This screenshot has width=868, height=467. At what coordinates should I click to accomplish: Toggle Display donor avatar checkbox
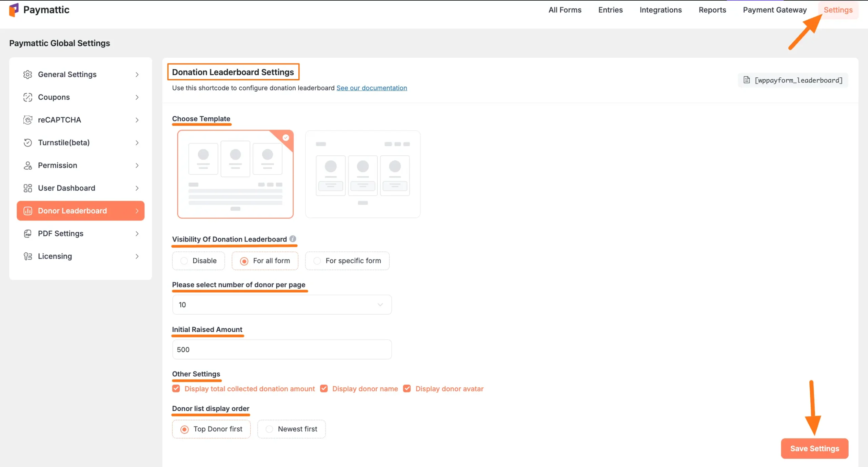coord(407,389)
